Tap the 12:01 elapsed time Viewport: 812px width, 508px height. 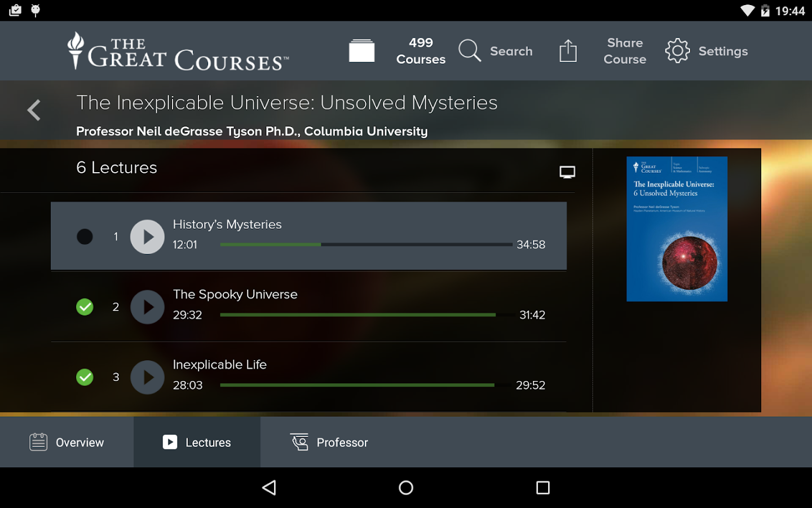185,244
